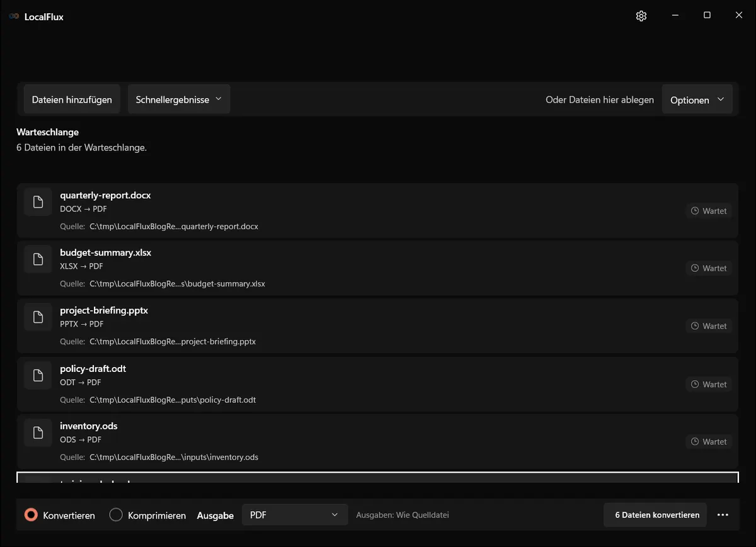The image size is (756, 547).
Task: Click the Wartet status badge of policy-draft.odt
Action: pyautogui.click(x=709, y=384)
